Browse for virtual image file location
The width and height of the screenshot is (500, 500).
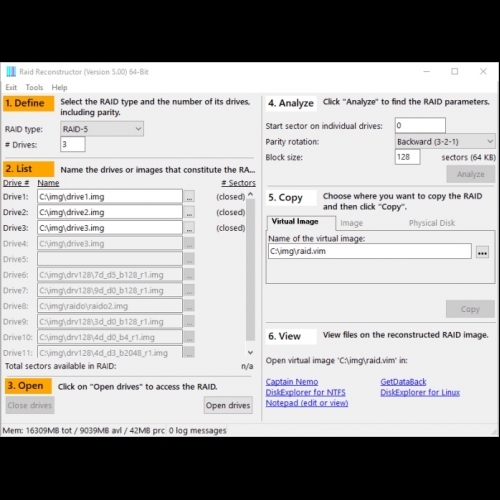click(482, 252)
